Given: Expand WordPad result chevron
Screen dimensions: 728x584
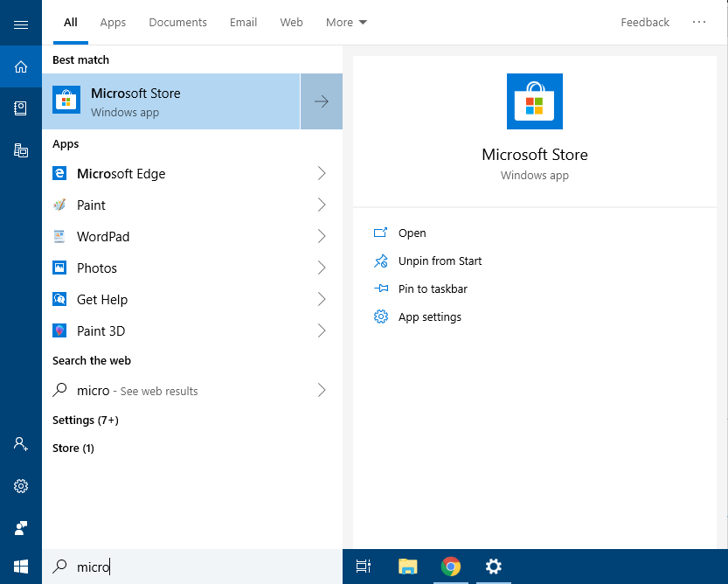Looking at the screenshot, I should click(322, 236).
